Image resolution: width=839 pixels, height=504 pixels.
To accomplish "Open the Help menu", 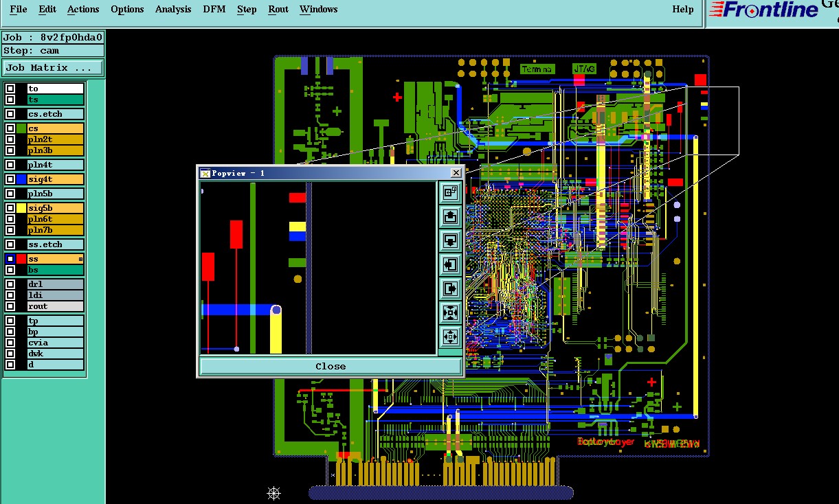I will point(682,10).
